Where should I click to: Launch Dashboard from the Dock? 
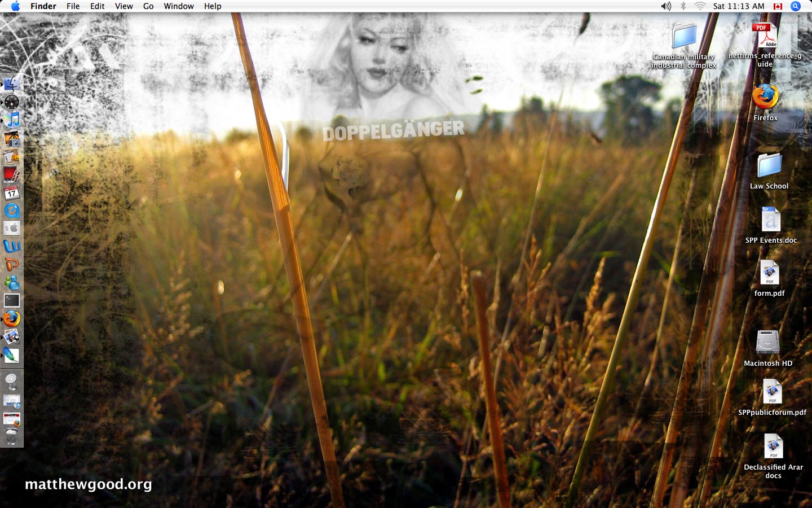12,102
